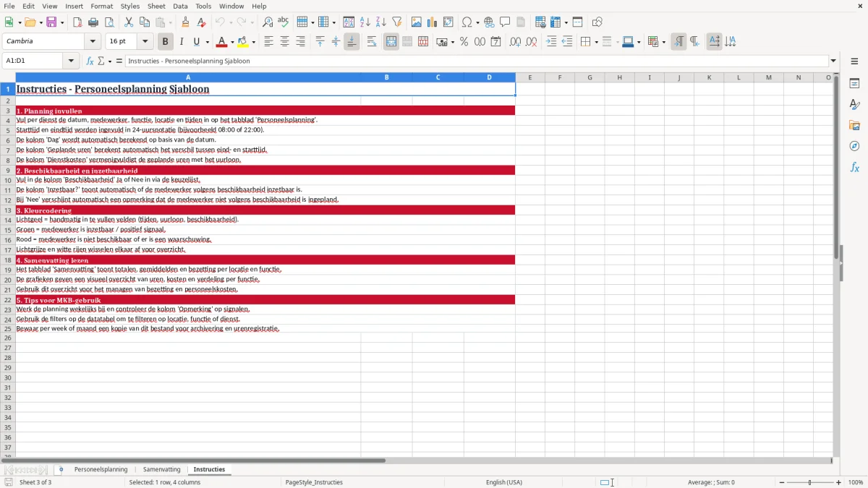
Task: Open the Function Wizard next to Name Box
Action: 90,61
